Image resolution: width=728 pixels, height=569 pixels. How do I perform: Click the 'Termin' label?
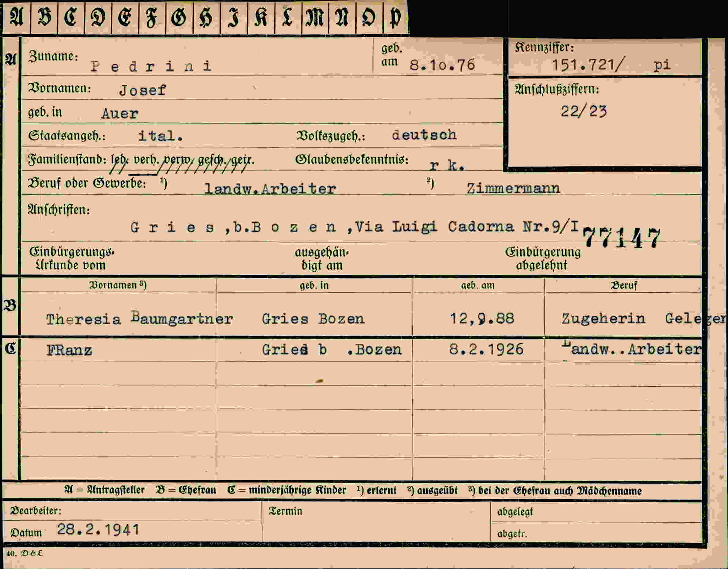pos(286,511)
